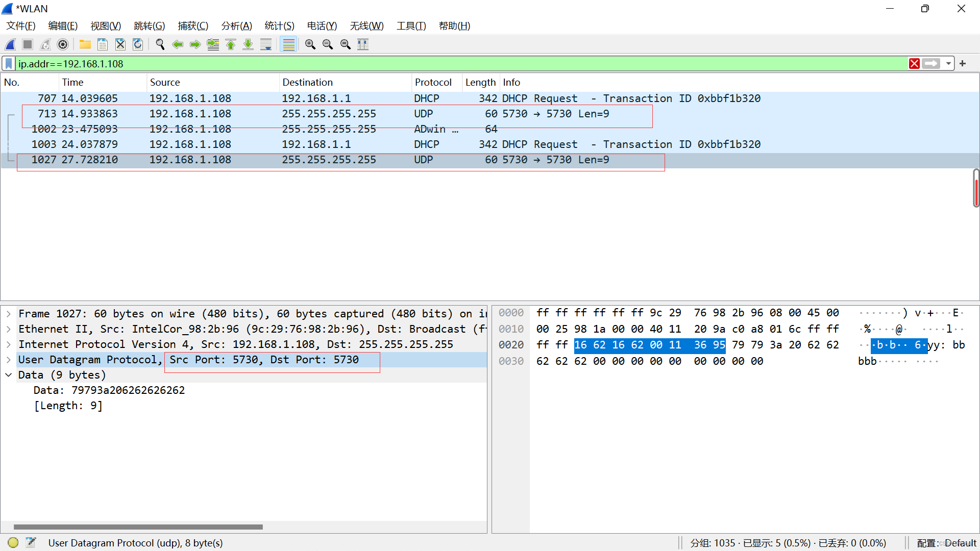The image size is (980, 551).
Task: Sort by the Protocol column header
Action: (437, 82)
